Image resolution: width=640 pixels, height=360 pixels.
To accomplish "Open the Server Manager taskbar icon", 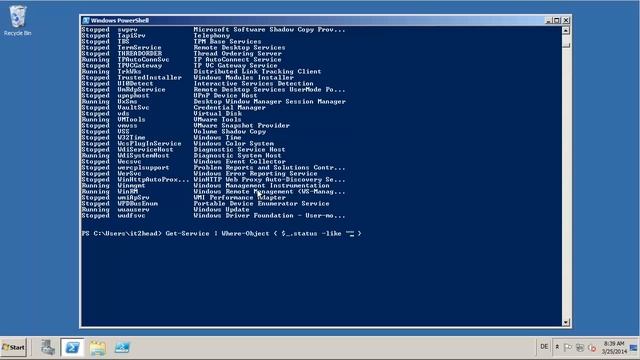I will click(47, 347).
